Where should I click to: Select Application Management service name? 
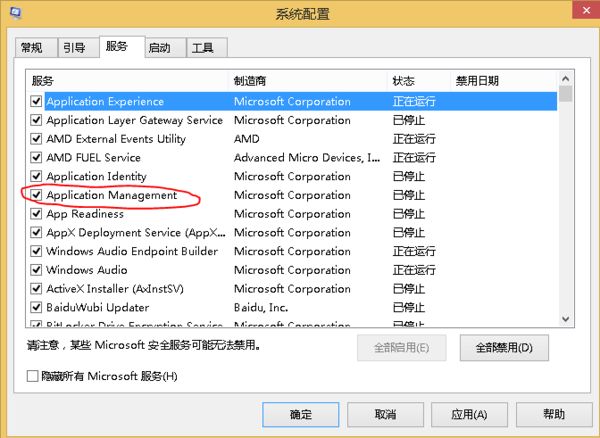pos(112,195)
